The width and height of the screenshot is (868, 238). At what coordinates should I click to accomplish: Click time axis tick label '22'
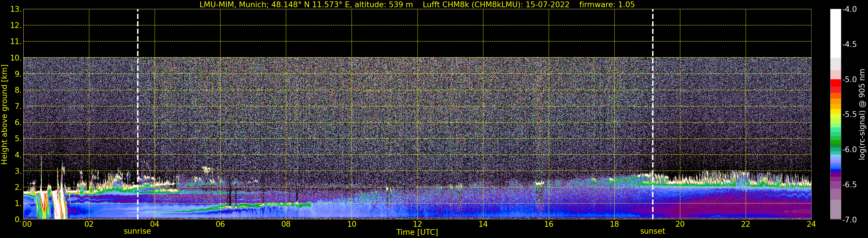(x=746, y=224)
